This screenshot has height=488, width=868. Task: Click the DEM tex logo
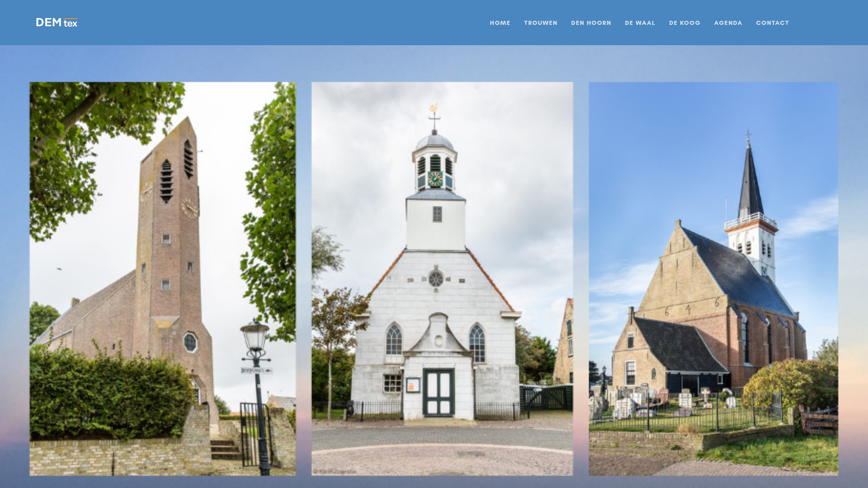click(57, 23)
